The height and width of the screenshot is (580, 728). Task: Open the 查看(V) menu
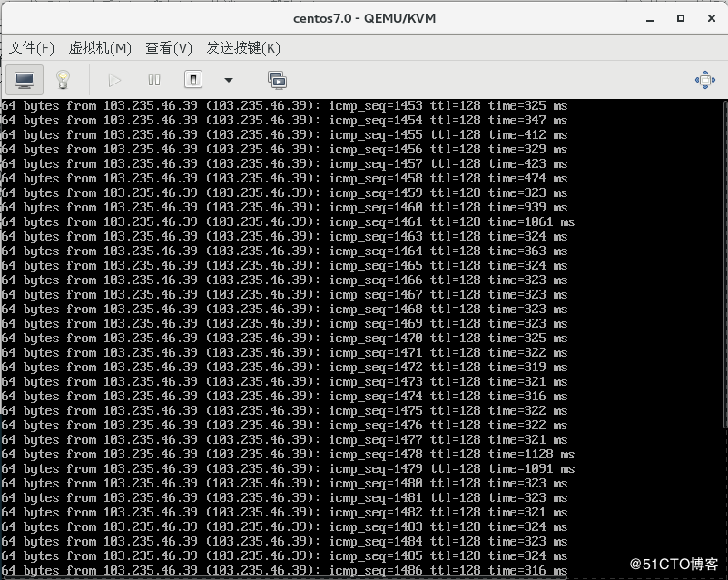(x=169, y=47)
